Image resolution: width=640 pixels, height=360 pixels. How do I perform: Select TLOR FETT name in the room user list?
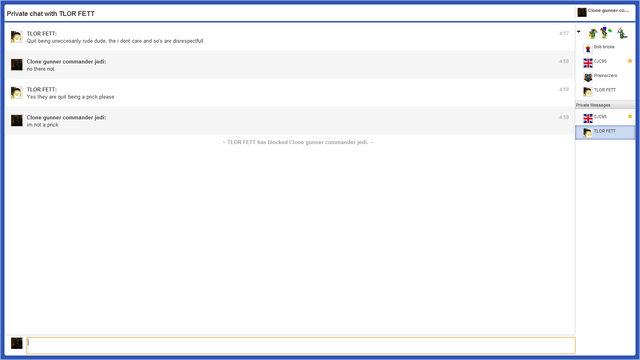[x=604, y=90]
